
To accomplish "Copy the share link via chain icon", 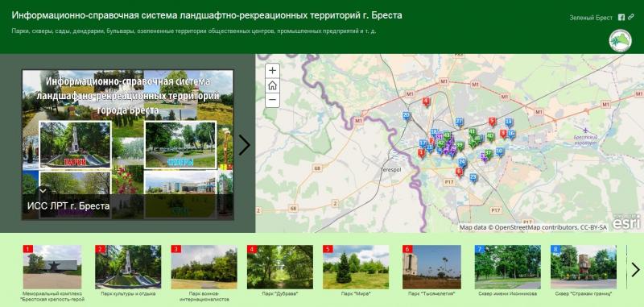I will pyautogui.click(x=631, y=17).
